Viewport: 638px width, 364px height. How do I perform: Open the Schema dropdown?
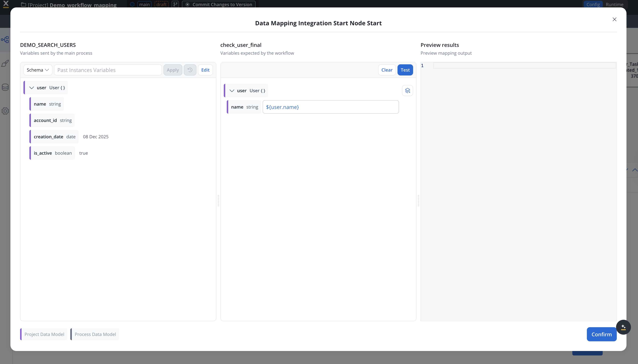coord(38,70)
